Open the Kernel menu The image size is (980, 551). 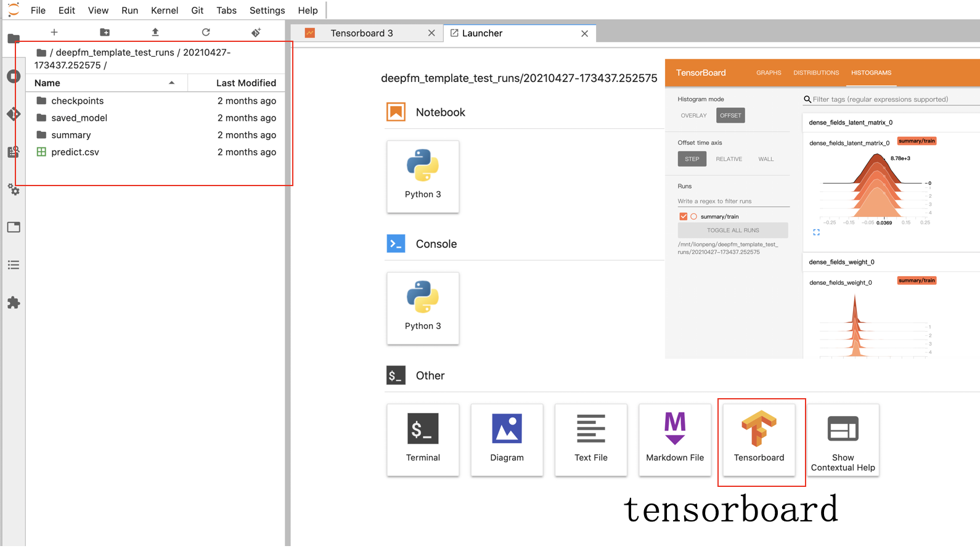[x=165, y=10]
